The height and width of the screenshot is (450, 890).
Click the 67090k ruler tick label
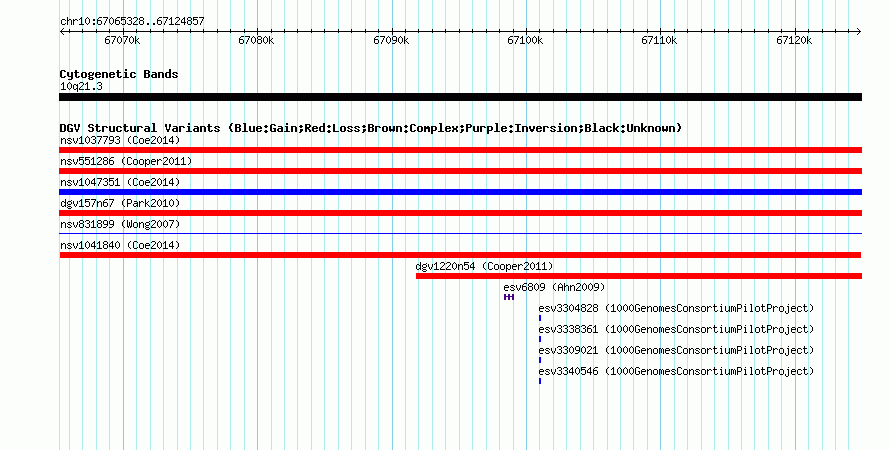(x=391, y=40)
